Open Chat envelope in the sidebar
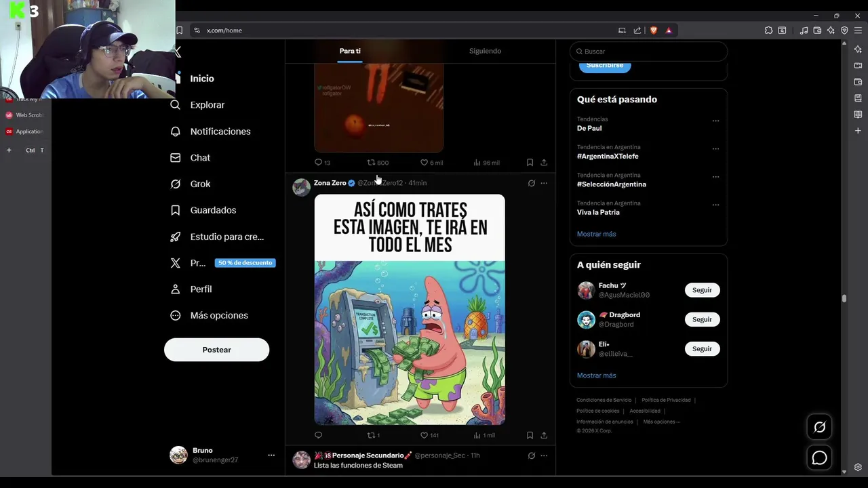This screenshot has width=868, height=488. click(199, 158)
